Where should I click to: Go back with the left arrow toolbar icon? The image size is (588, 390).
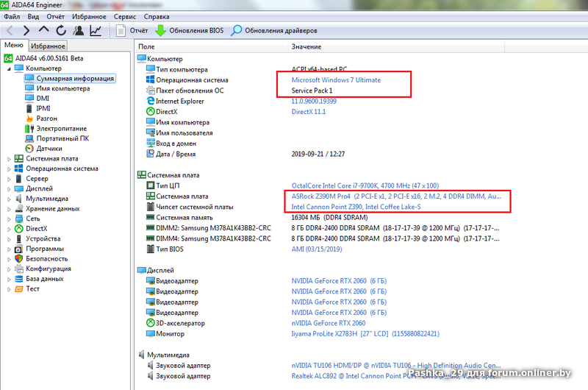pos(10,31)
